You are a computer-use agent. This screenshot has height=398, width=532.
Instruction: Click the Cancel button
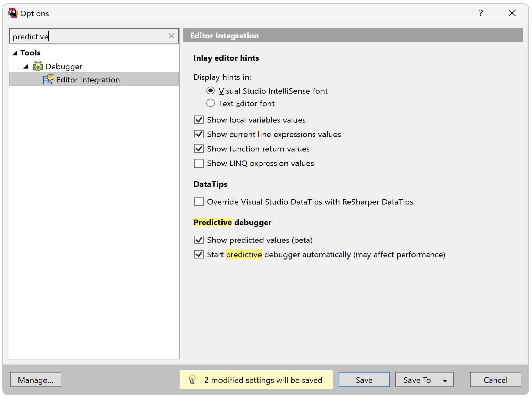tap(495, 380)
